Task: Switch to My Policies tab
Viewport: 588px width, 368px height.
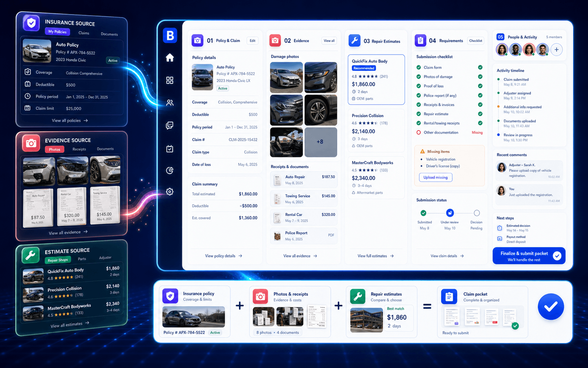Action: (57, 32)
